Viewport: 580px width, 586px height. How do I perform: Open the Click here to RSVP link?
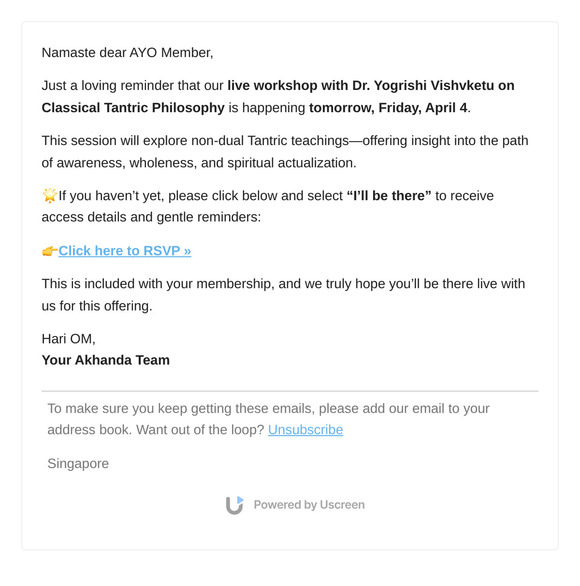pos(124,251)
